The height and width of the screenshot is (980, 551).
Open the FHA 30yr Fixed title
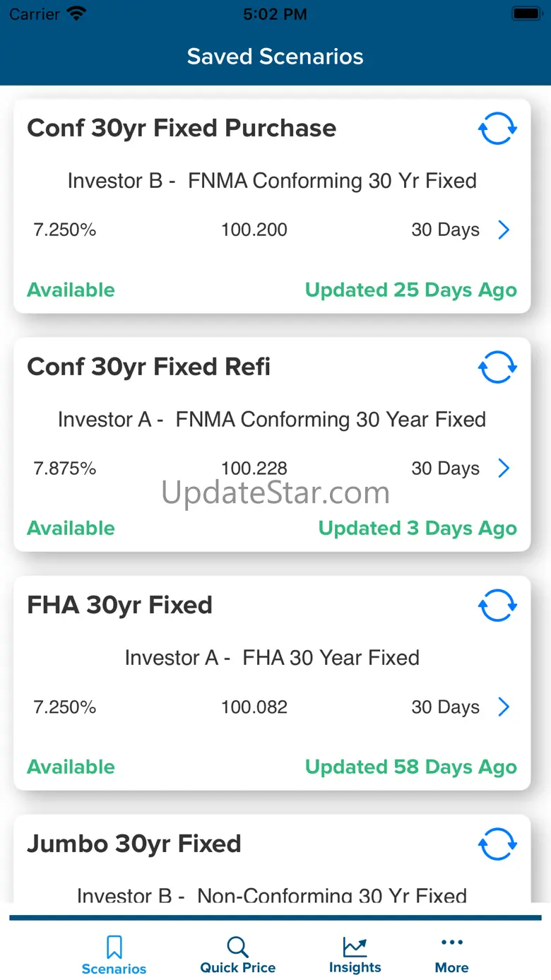[119, 606]
